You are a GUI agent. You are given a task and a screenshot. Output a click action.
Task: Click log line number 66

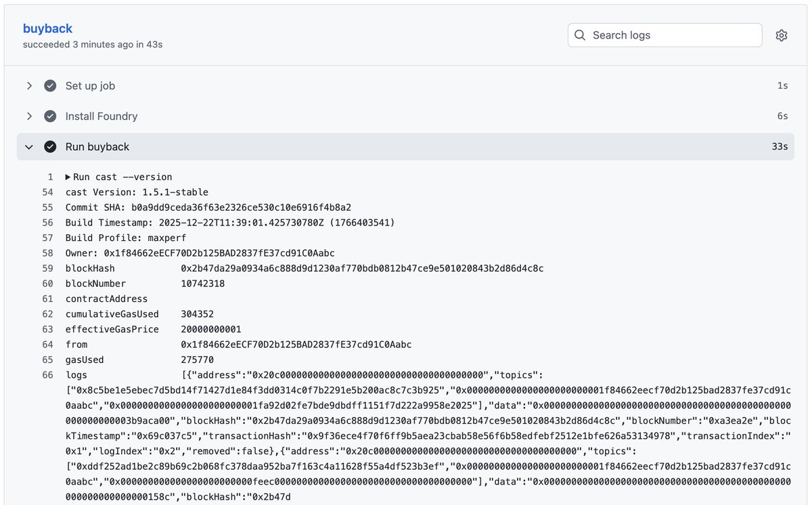47,375
